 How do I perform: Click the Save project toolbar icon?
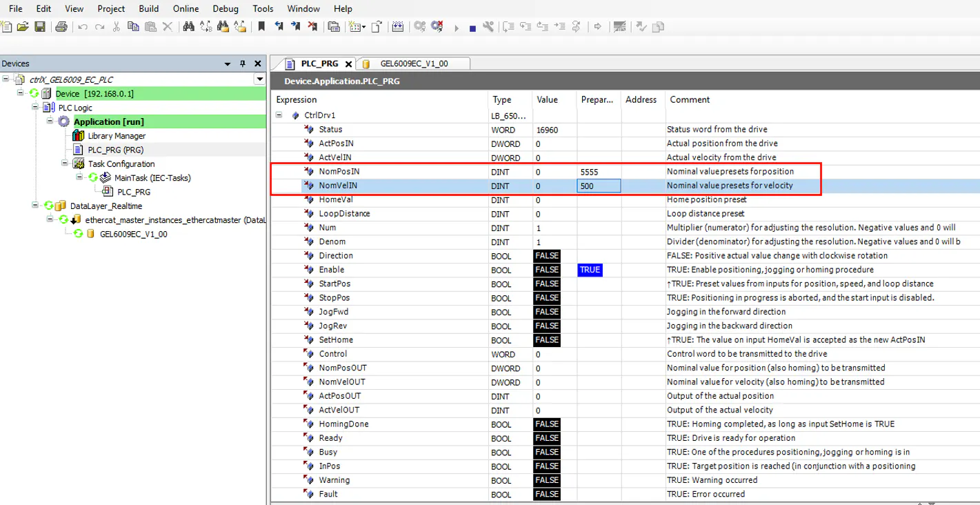tap(40, 27)
